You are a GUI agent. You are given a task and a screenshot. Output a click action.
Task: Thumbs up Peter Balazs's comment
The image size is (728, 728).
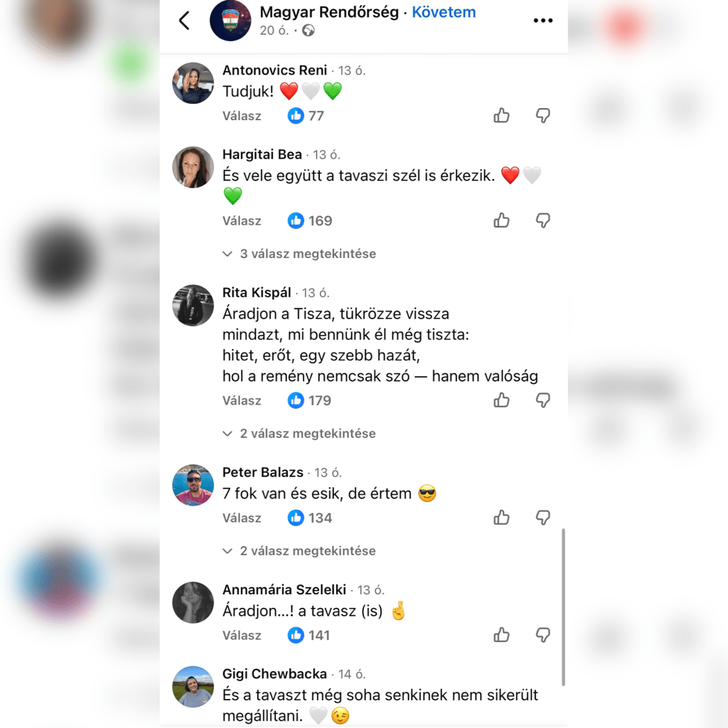(501, 518)
